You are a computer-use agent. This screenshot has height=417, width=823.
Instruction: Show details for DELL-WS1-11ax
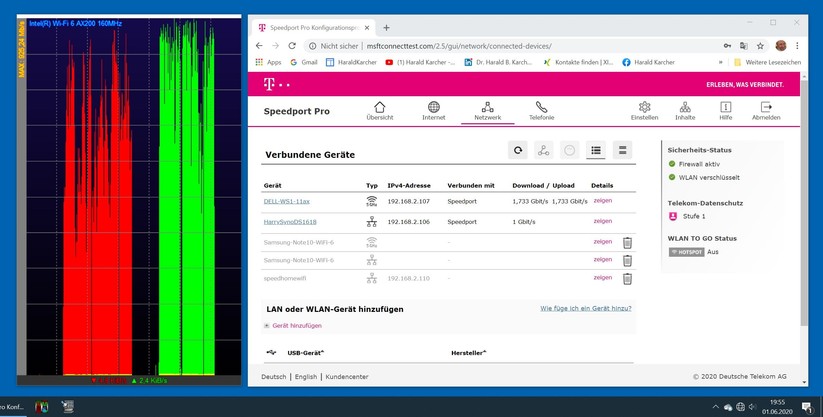[603, 201]
